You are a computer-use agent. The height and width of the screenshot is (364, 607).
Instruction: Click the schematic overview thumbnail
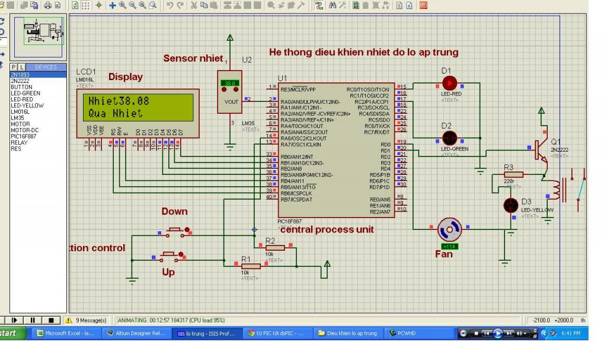coord(43,31)
